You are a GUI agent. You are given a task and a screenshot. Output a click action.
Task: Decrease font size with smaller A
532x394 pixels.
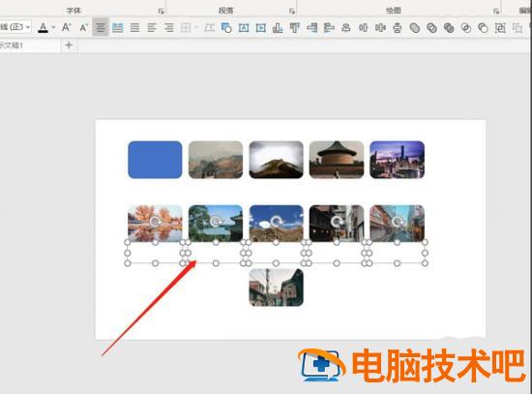pyautogui.click(x=84, y=27)
